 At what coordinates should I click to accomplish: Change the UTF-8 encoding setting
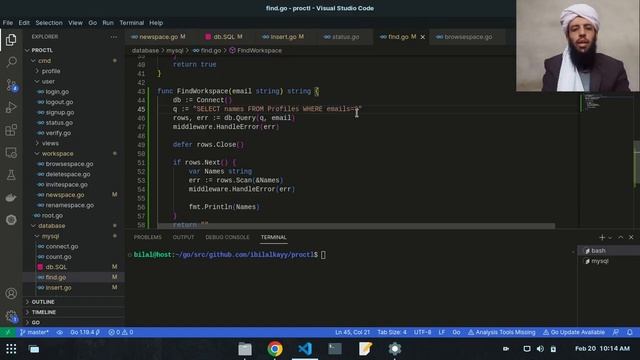pyautogui.click(x=422, y=332)
